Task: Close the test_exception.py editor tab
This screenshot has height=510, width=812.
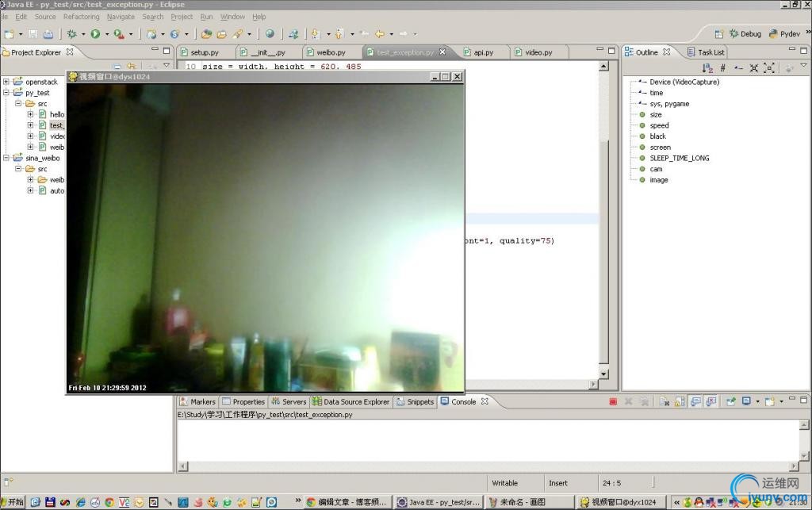Action: tap(442, 52)
